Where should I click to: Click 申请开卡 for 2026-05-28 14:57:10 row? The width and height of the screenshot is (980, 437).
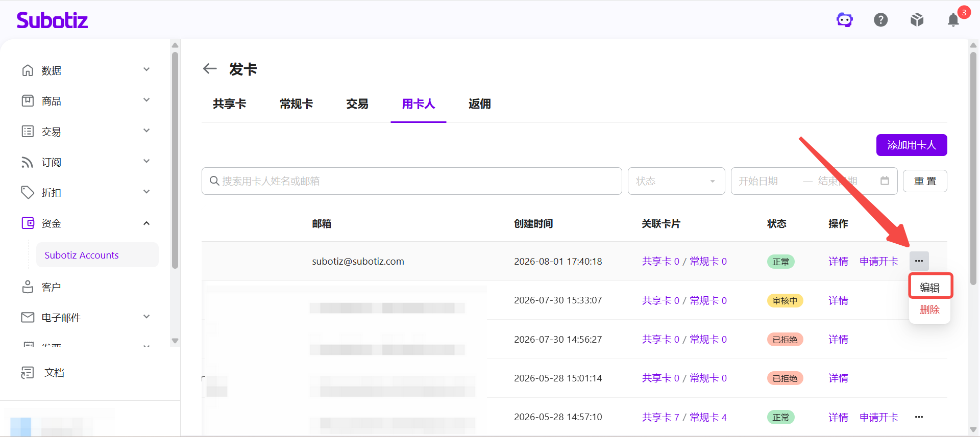[x=879, y=417]
